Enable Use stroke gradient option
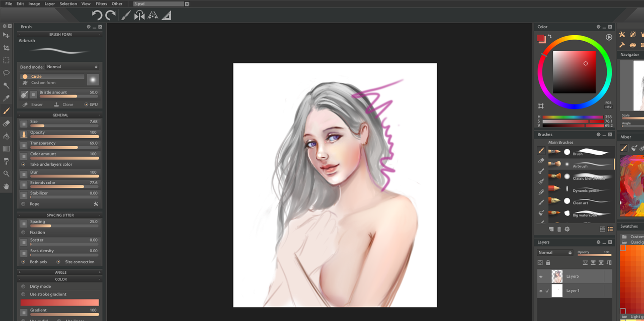Screen dimensions: 644x321 click(23, 294)
